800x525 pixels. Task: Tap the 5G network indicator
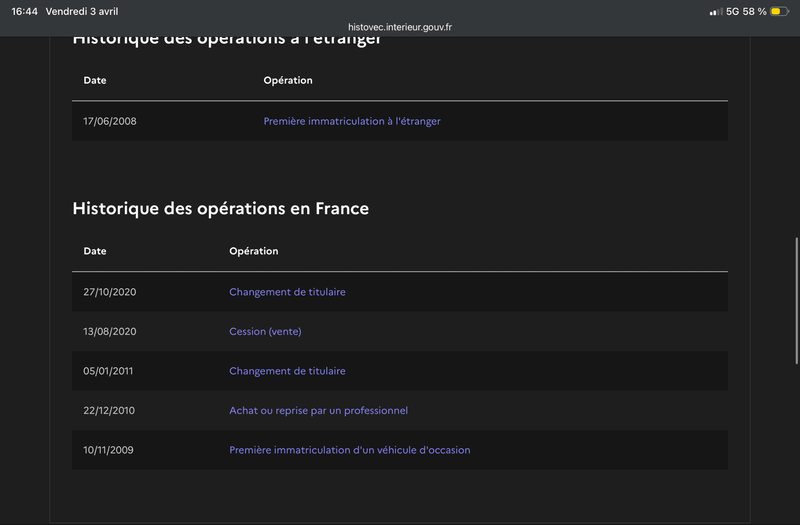click(x=732, y=11)
